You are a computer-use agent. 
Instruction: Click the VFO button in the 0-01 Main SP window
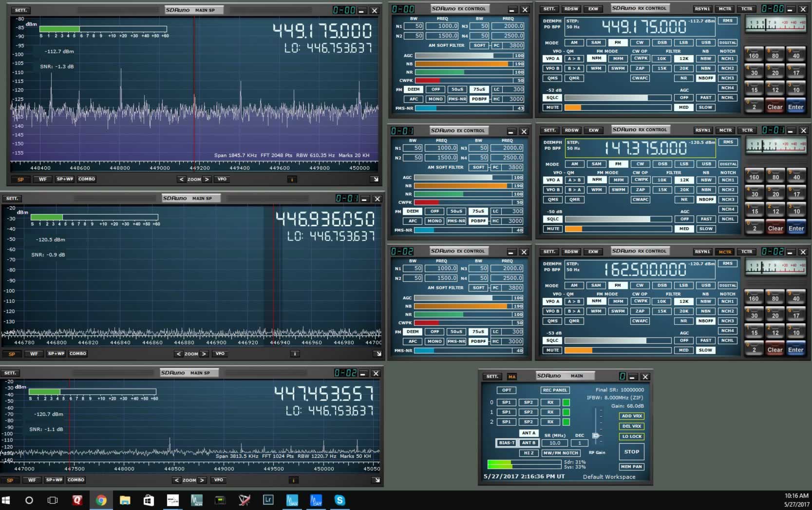pos(220,354)
